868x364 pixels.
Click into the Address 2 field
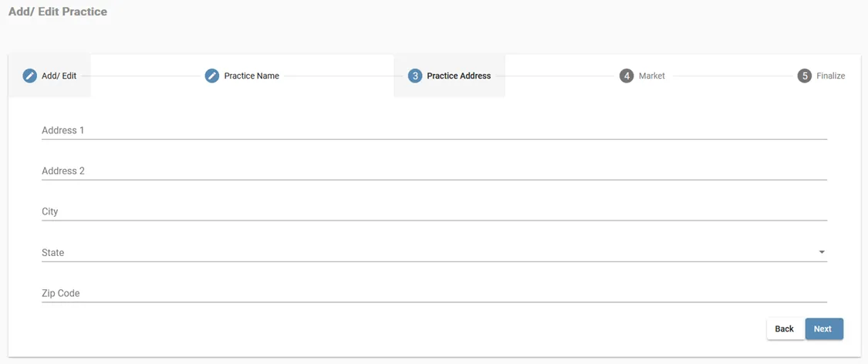(x=434, y=171)
